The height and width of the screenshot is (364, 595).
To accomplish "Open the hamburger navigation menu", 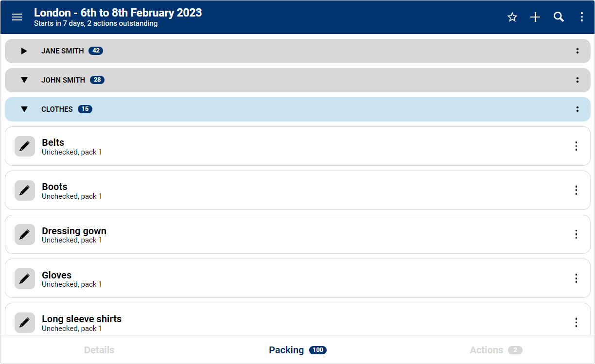I will [x=17, y=17].
